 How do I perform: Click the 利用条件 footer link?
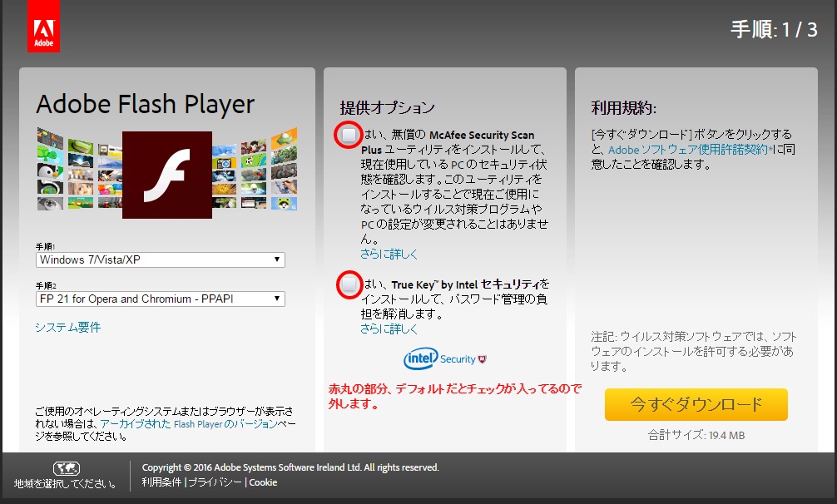coord(162,482)
